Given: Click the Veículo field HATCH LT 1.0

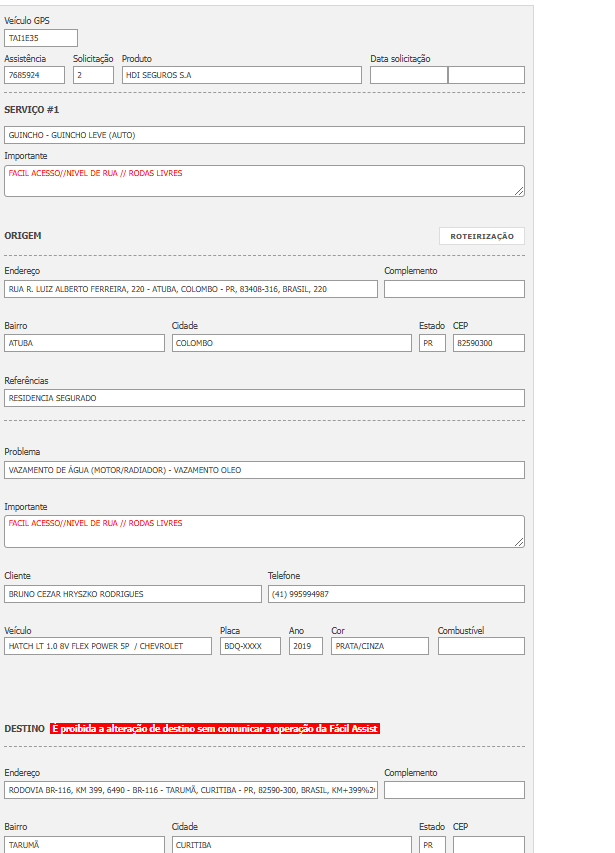Looking at the screenshot, I should (108, 646).
